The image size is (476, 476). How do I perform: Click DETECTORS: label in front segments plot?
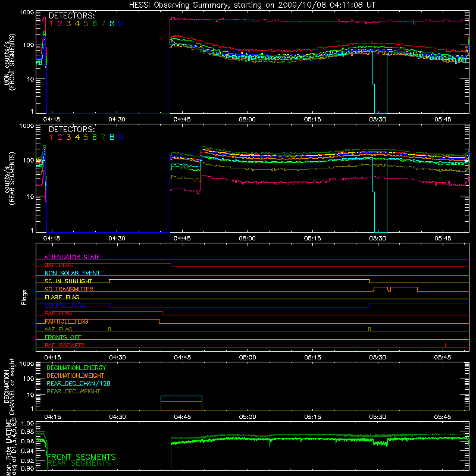pos(72,16)
